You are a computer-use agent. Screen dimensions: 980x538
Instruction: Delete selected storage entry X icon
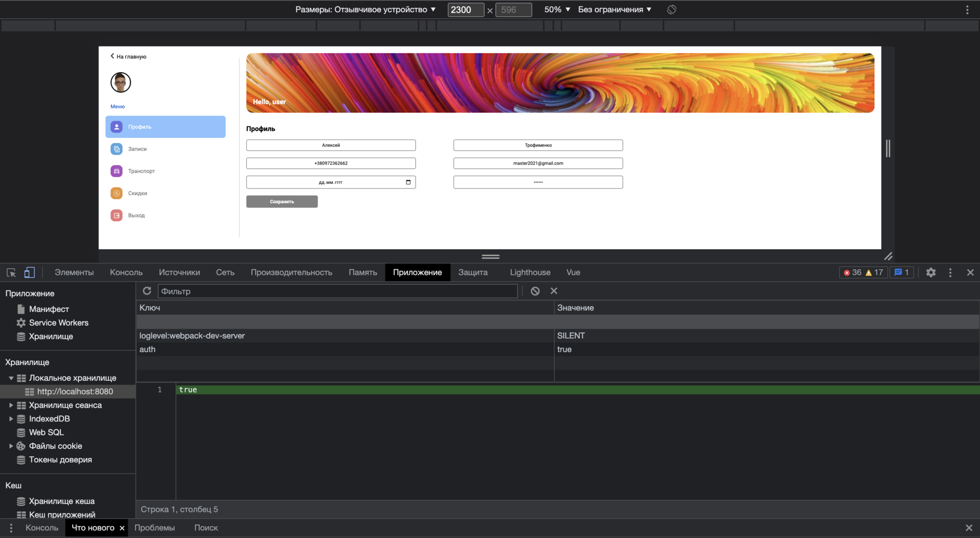point(554,291)
